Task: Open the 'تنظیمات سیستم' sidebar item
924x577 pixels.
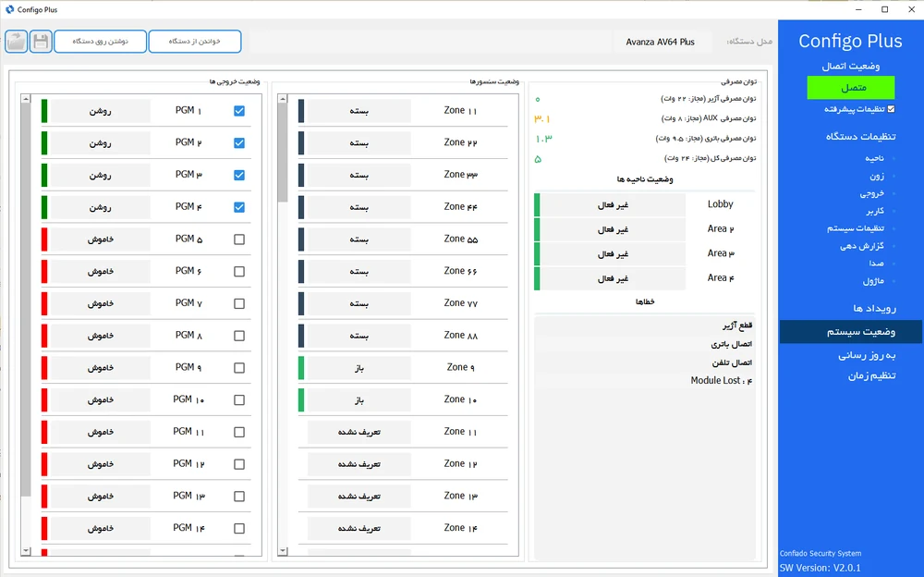Action: (856, 228)
